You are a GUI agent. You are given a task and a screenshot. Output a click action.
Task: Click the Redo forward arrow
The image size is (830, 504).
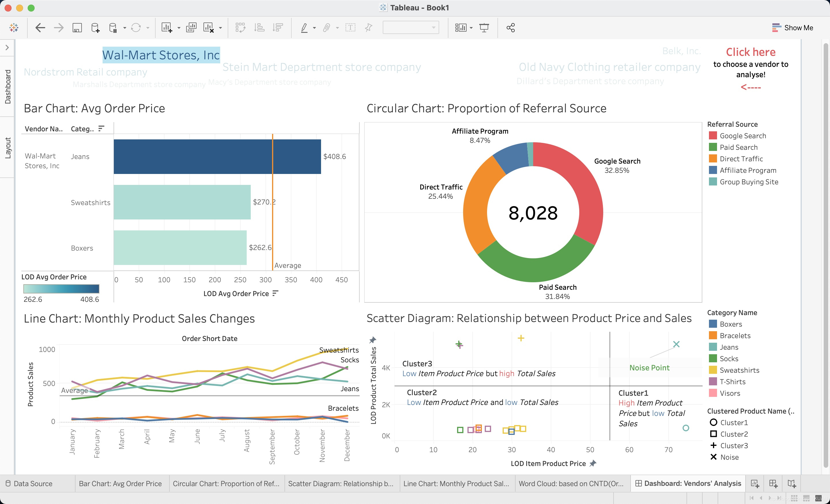[x=59, y=28]
